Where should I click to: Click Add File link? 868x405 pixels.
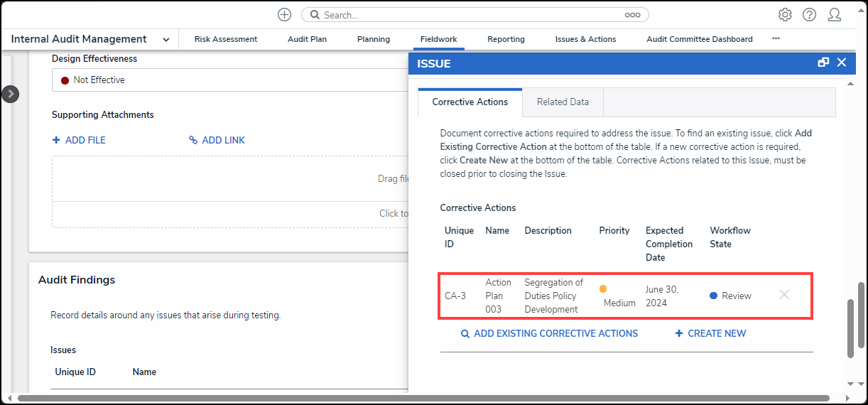click(79, 140)
